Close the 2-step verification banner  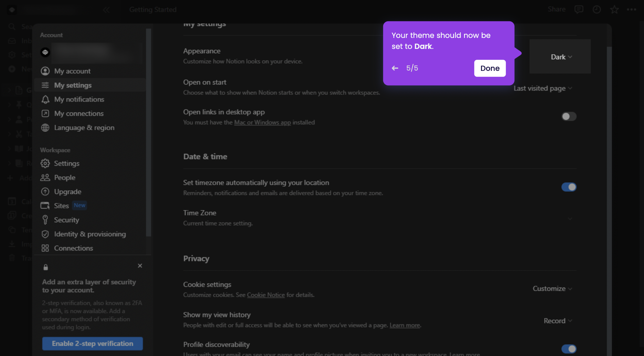(140, 266)
